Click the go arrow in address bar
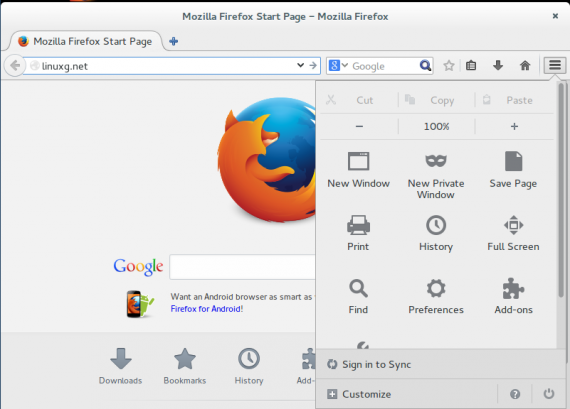This screenshot has width=570, height=409. click(313, 65)
